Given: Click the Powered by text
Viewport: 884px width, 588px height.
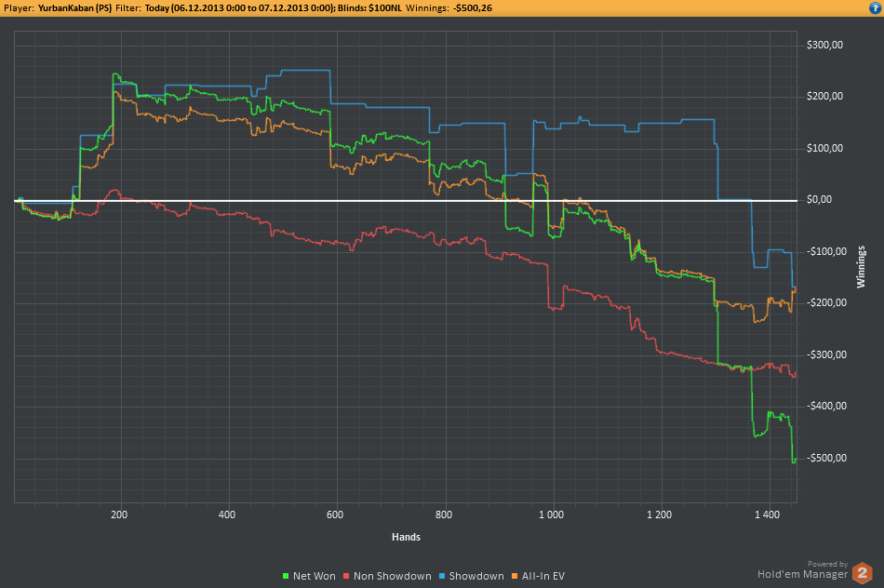Looking at the screenshot, I should click(827, 564).
